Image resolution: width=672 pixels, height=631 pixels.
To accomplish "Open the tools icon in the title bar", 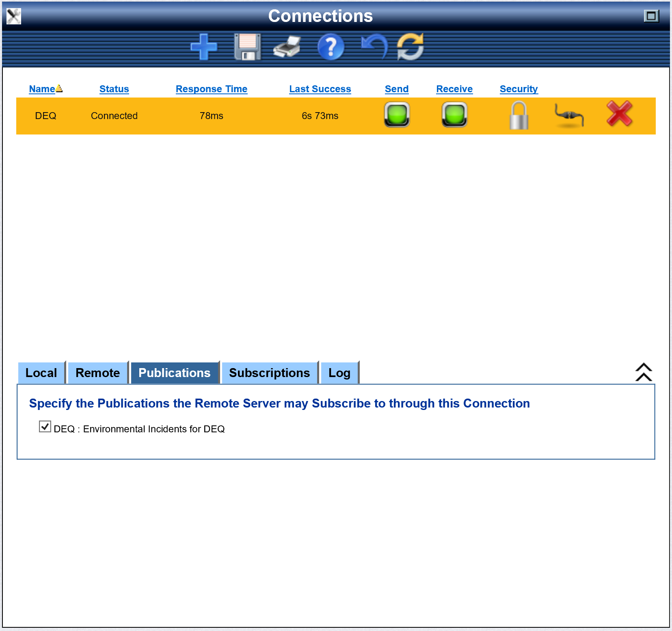I will coord(14,16).
